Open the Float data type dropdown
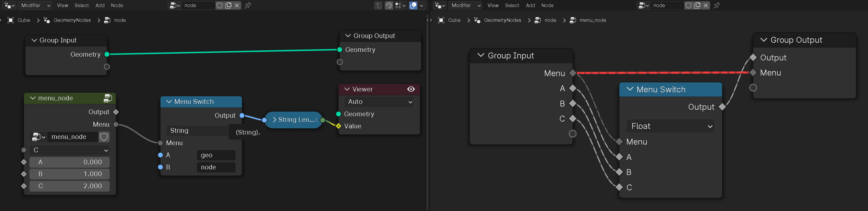 click(x=670, y=126)
